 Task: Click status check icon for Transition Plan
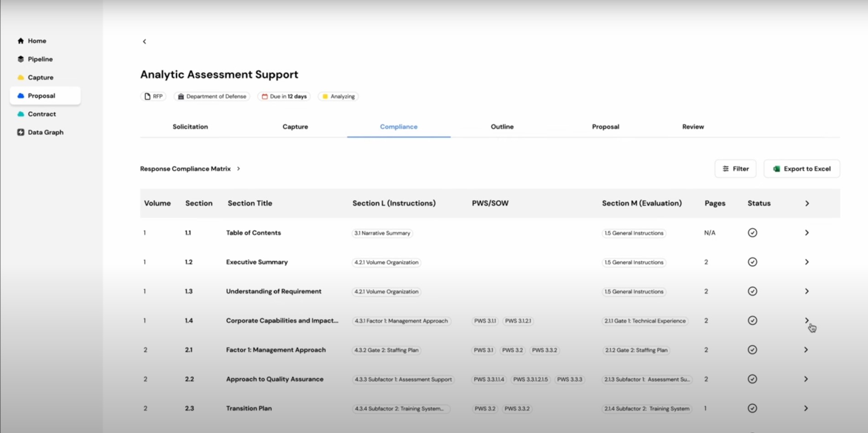(753, 408)
